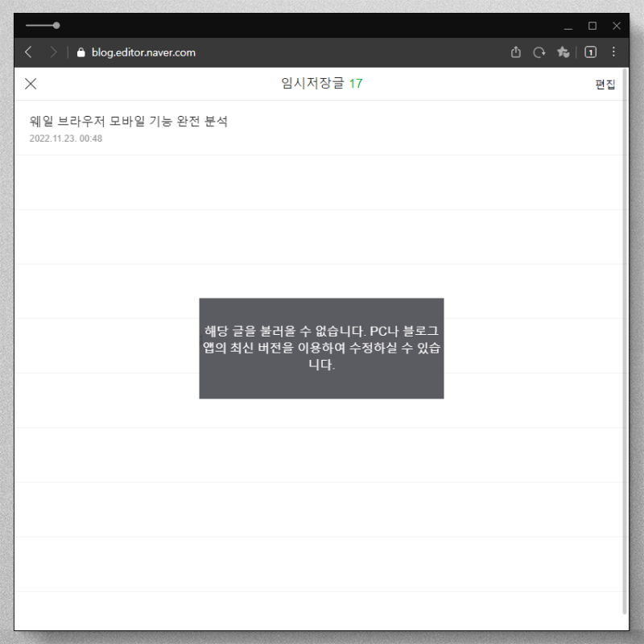Open the bookmarks star icon

[x=563, y=52]
